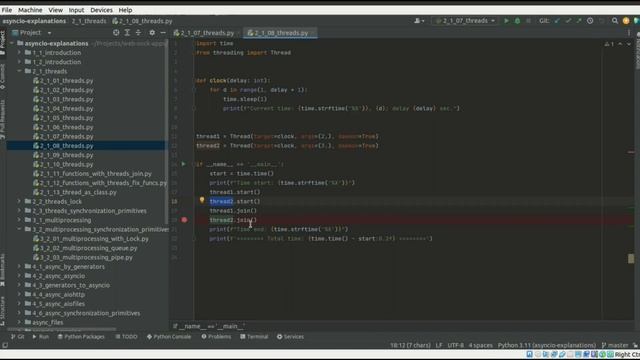This screenshot has height=360, width=640.
Task: Switch to 2_1_07_threads.py editor tab
Action: tap(207, 33)
